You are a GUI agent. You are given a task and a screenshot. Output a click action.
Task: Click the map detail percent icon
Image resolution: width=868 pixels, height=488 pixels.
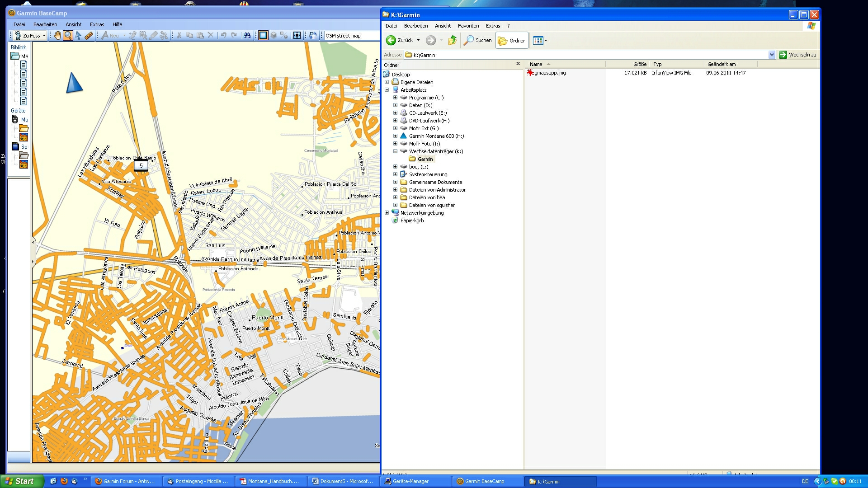tap(284, 36)
